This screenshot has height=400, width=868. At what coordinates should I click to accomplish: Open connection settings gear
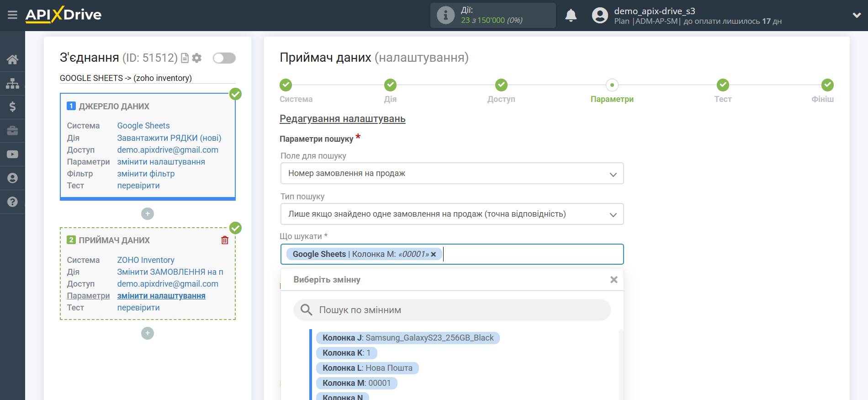(197, 58)
